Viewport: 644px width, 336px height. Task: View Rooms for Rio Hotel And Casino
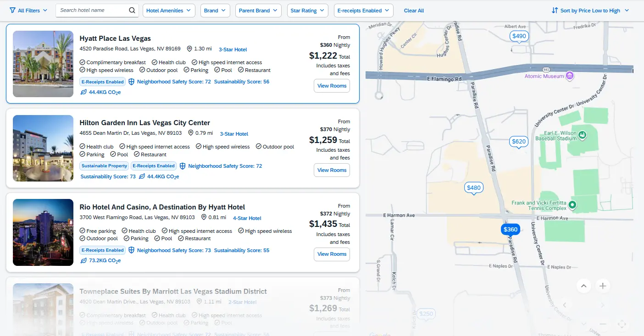[332, 254]
